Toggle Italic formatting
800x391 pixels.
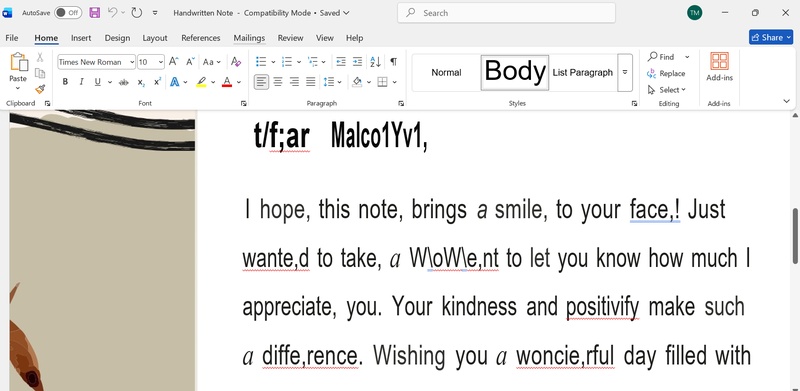click(x=81, y=82)
